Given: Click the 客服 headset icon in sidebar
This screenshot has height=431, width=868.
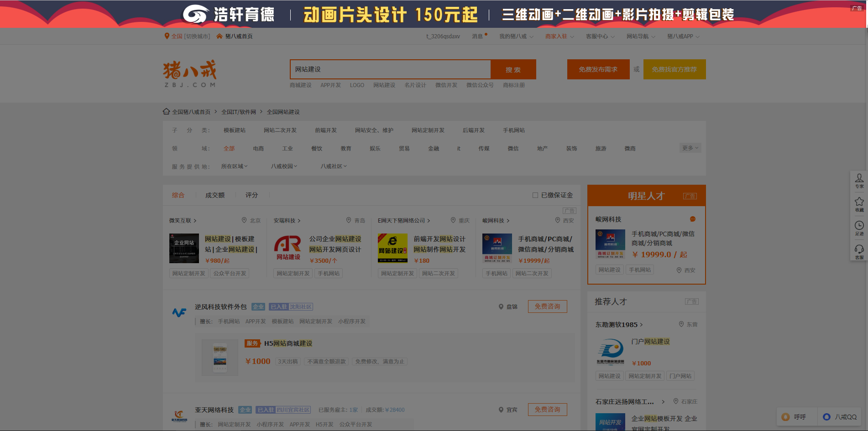Looking at the screenshot, I should point(859,252).
